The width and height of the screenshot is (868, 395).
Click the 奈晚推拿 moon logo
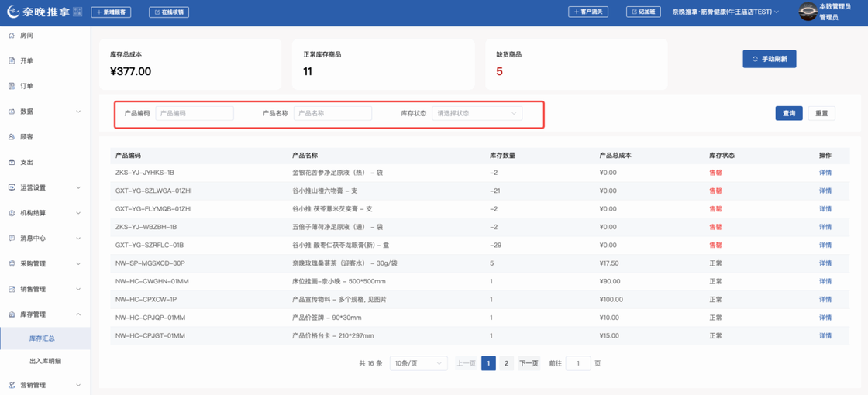[15, 12]
